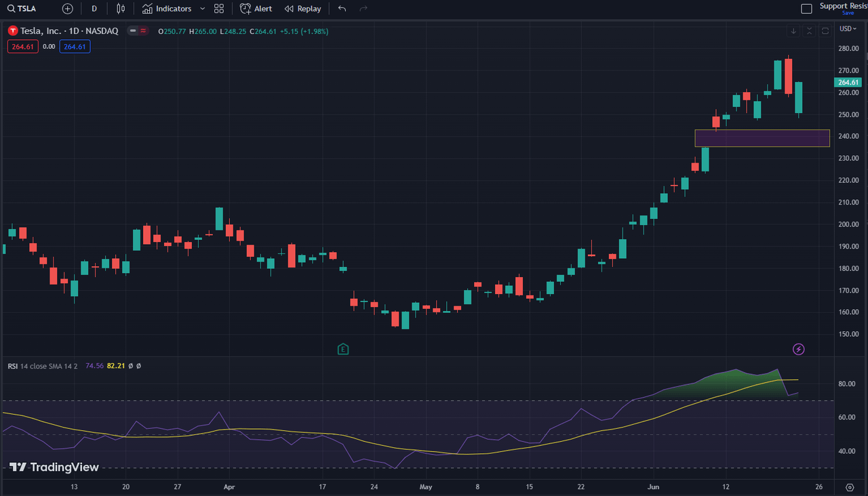This screenshot has height=496, width=868.
Task: Click the 0.00 spread value
Action: click(x=49, y=46)
